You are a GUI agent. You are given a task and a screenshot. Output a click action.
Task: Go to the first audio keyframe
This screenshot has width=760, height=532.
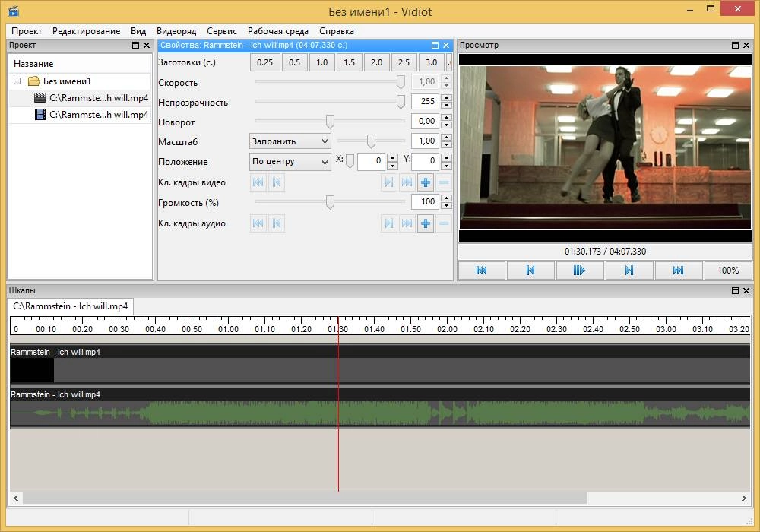(258, 223)
